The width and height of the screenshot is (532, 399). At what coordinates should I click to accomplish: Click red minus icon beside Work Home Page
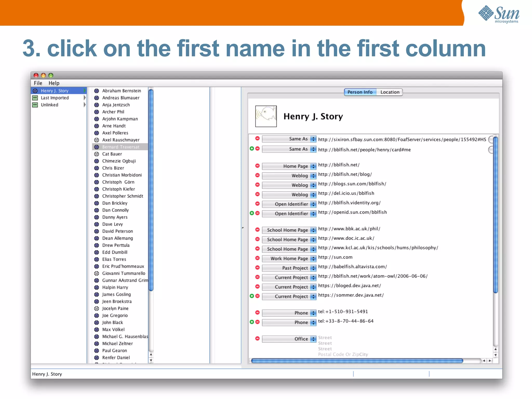[x=257, y=258]
